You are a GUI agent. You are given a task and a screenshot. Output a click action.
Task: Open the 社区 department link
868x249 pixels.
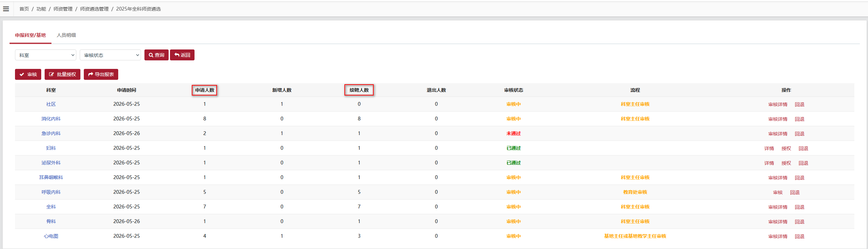pyautogui.click(x=51, y=104)
